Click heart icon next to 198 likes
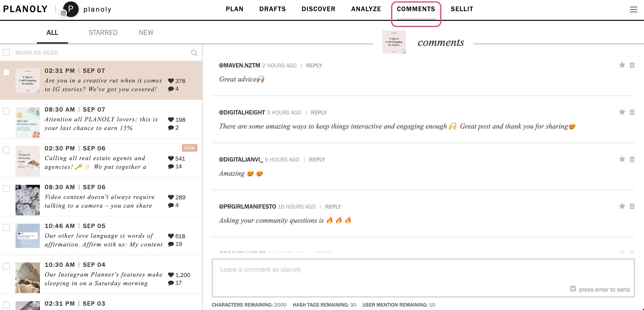 [171, 120]
